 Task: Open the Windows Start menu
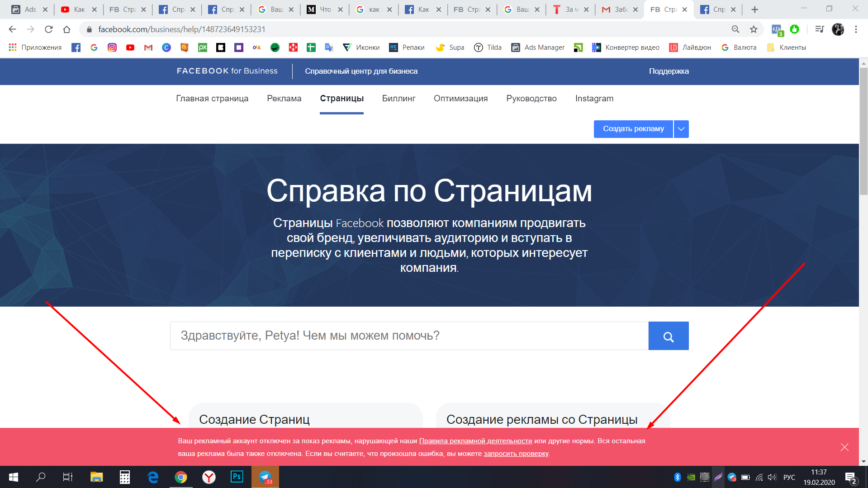point(14,477)
